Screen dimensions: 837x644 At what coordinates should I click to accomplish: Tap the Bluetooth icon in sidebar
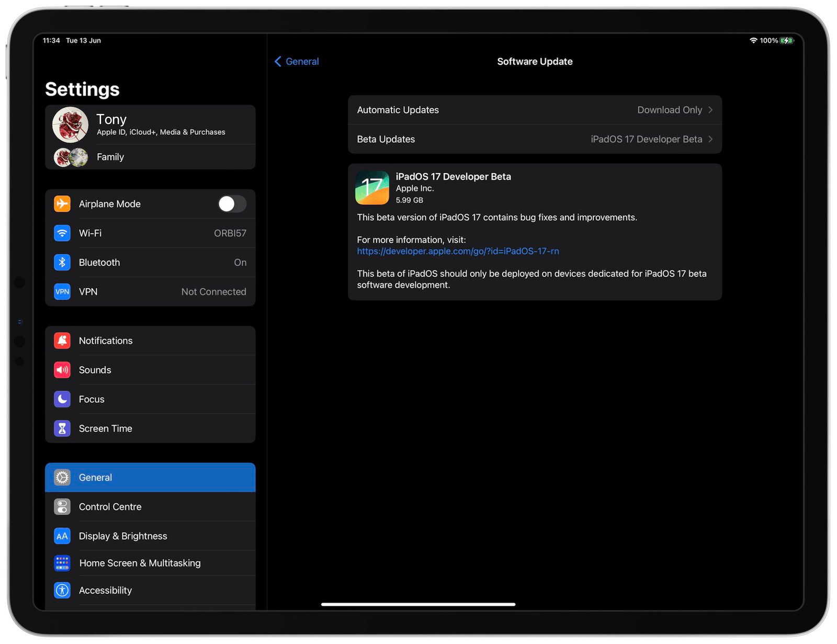click(62, 263)
